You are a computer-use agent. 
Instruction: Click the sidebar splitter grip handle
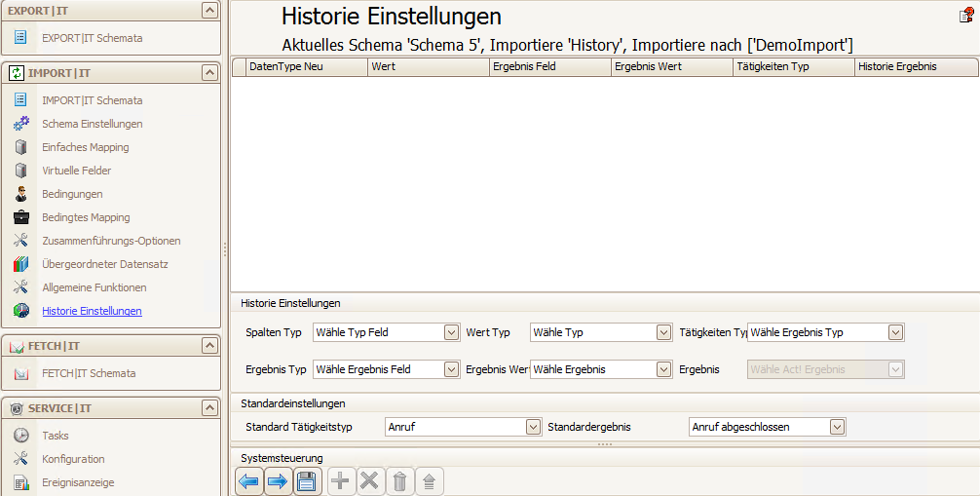pos(225,249)
